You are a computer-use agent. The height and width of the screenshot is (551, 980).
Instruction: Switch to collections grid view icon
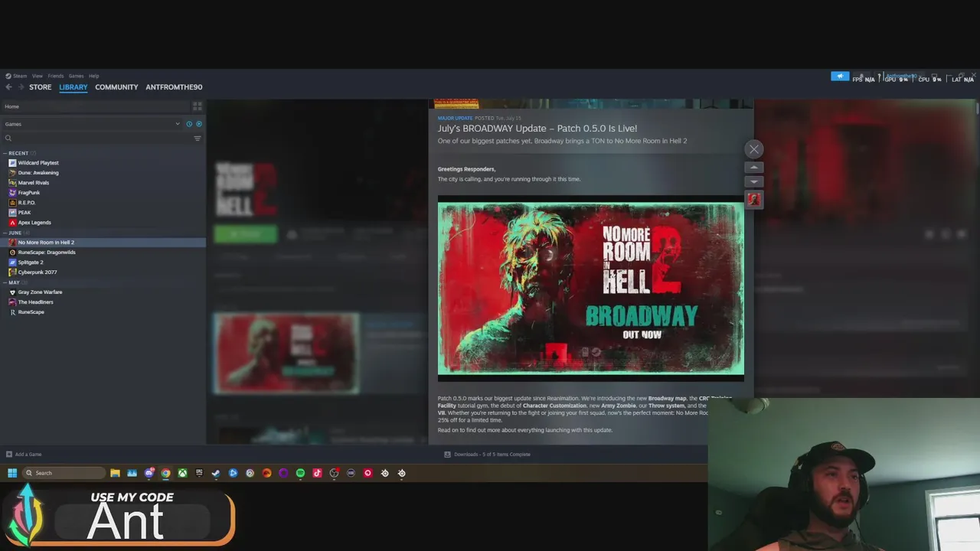coord(198,106)
